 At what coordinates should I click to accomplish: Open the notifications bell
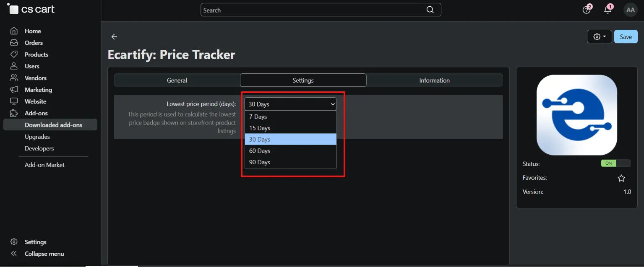click(x=608, y=10)
